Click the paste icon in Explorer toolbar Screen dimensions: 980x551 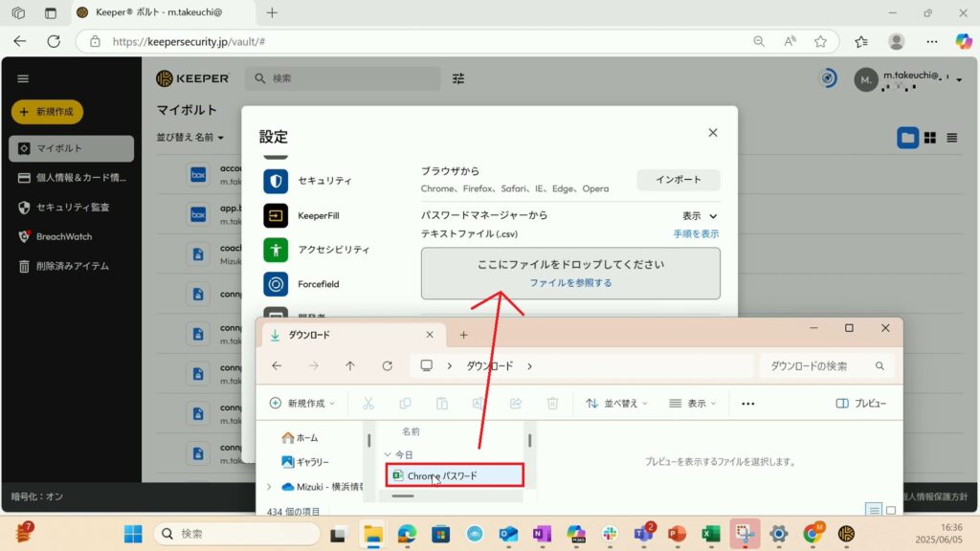(442, 404)
